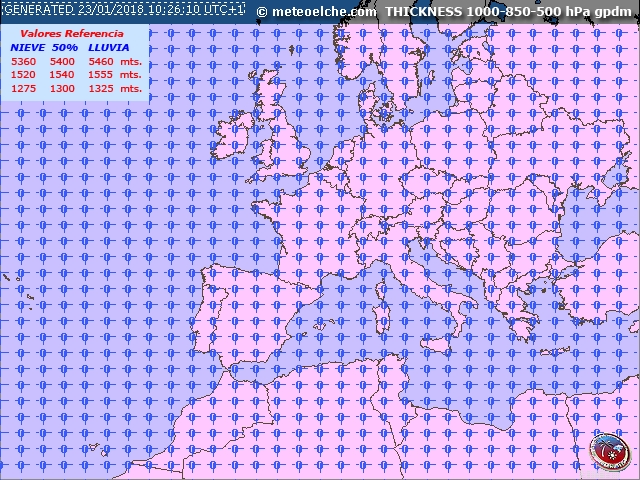Select the 50% column header
Screen dimensions: 640x480
tap(65, 47)
